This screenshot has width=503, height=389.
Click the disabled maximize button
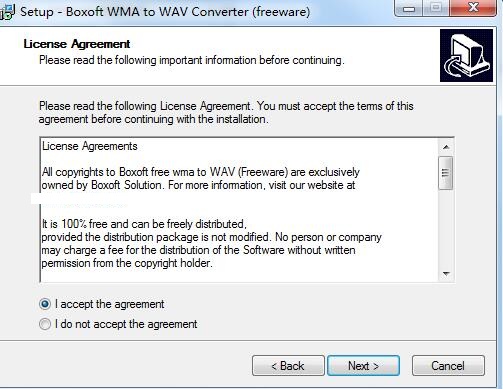tap(436, 7)
